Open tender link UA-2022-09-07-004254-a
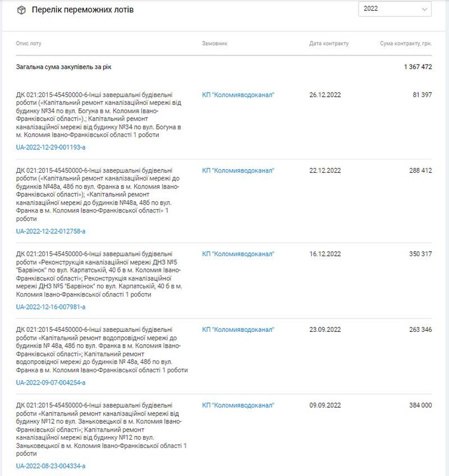Image resolution: width=449 pixels, height=476 pixels. coord(51,382)
